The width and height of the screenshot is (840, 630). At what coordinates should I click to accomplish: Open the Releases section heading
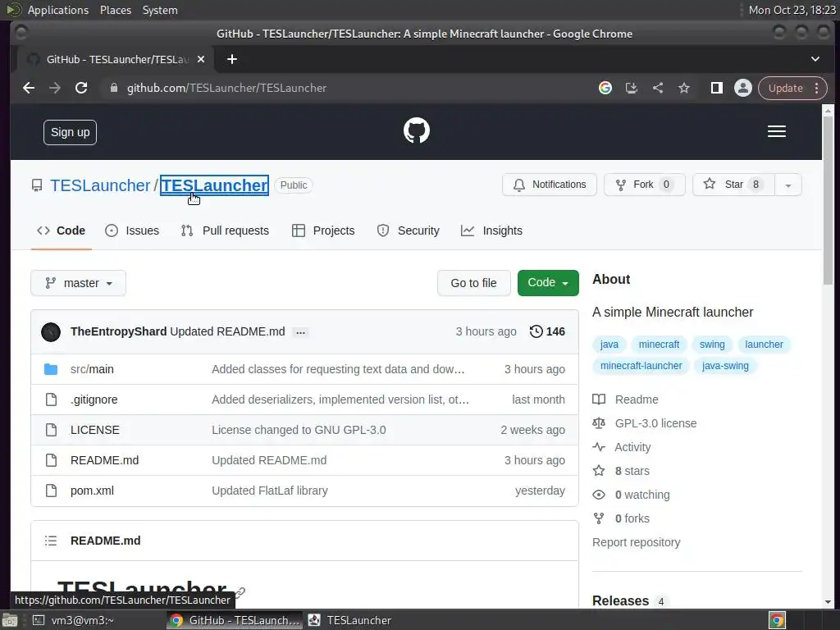pyautogui.click(x=620, y=601)
